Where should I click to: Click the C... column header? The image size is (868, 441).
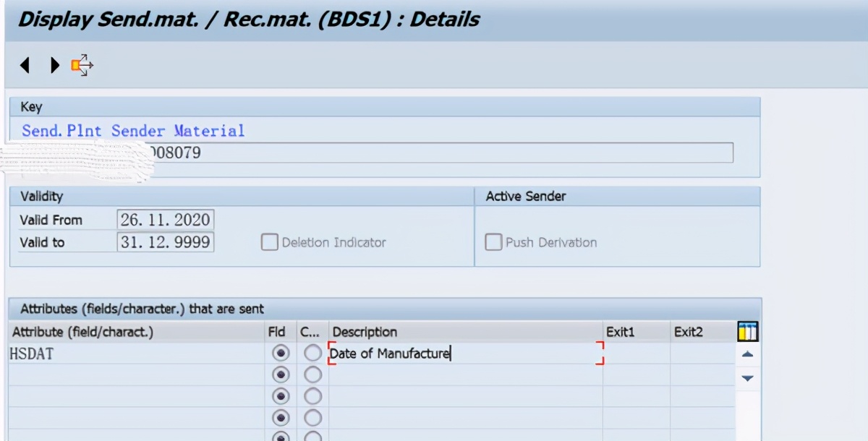point(312,332)
